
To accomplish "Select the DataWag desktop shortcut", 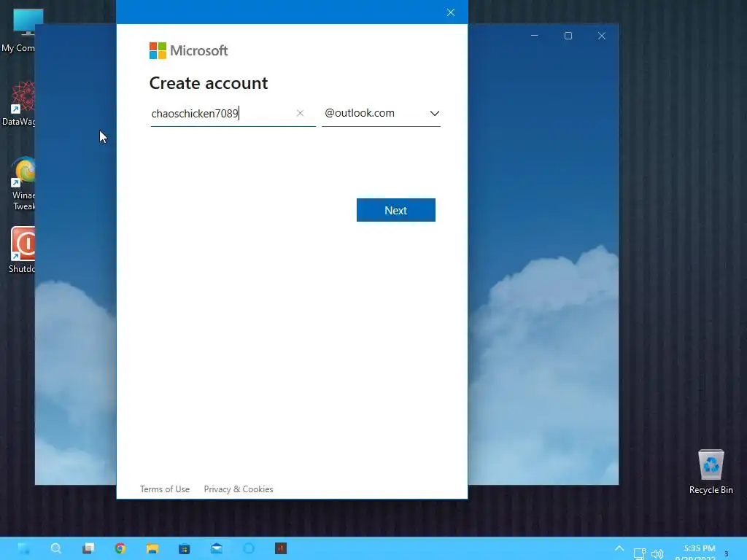I will pos(19,104).
